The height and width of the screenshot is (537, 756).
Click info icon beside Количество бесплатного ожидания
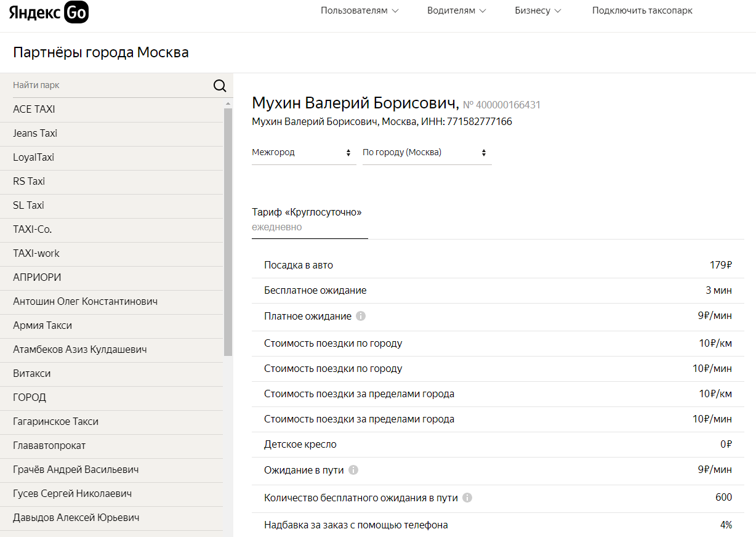coord(467,498)
